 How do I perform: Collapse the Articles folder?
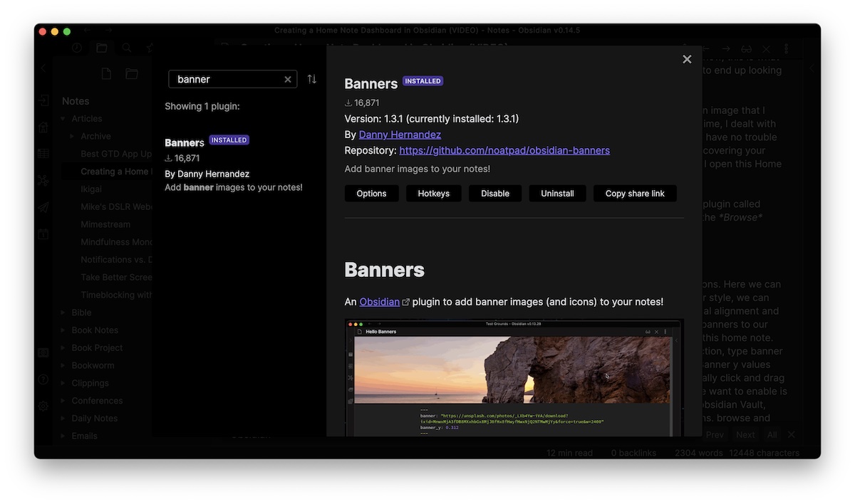point(63,119)
